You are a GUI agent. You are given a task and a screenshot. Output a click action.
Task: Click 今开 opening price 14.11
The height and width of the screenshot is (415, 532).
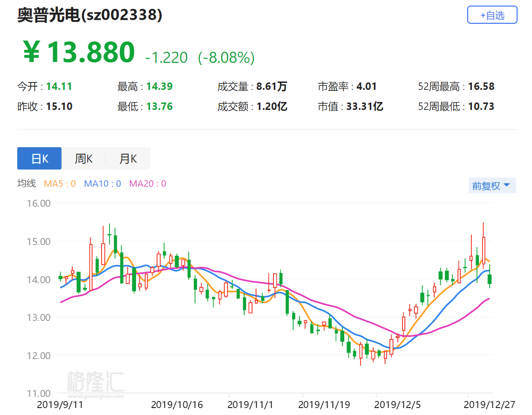(59, 87)
